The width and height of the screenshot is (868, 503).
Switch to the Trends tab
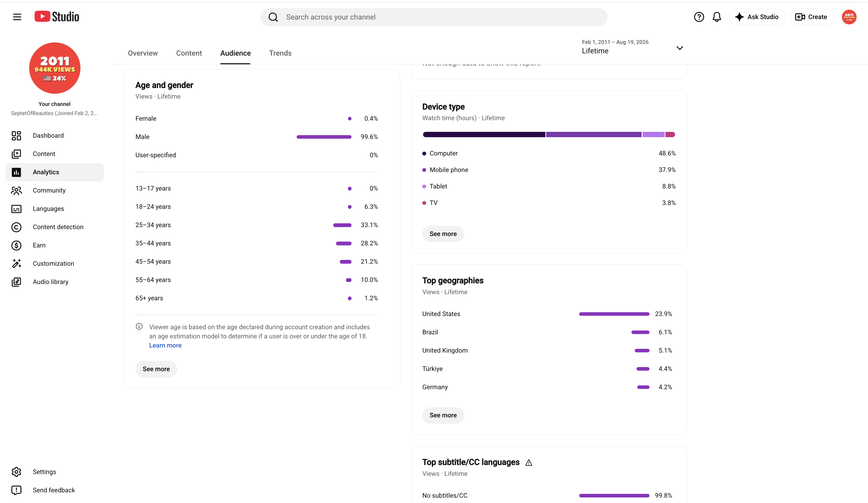click(x=280, y=53)
